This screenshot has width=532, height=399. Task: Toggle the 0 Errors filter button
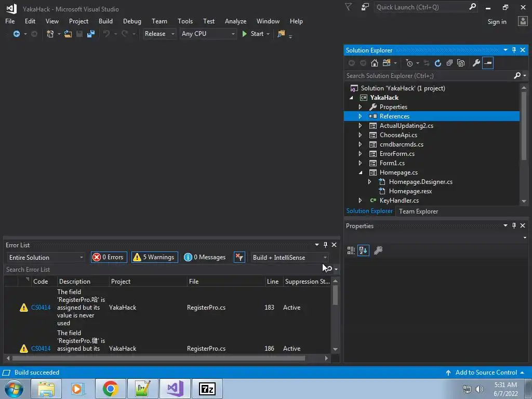109,257
